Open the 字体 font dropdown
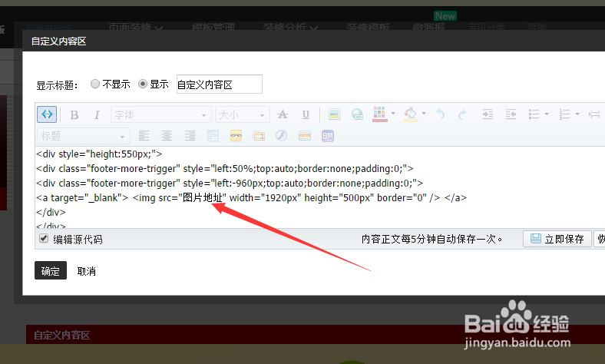Image resolution: width=605 pixels, height=364 pixels. pyautogui.click(x=161, y=114)
